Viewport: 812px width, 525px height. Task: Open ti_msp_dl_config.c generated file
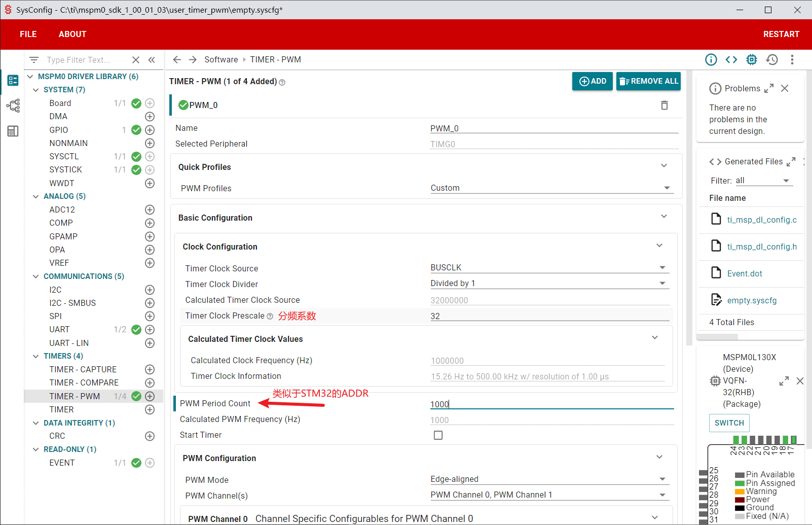(761, 220)
